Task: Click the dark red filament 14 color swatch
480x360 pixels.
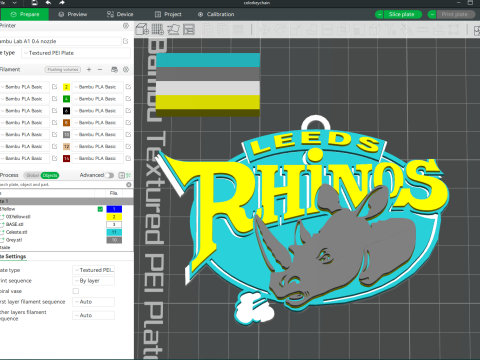Action: coord(66,159)
